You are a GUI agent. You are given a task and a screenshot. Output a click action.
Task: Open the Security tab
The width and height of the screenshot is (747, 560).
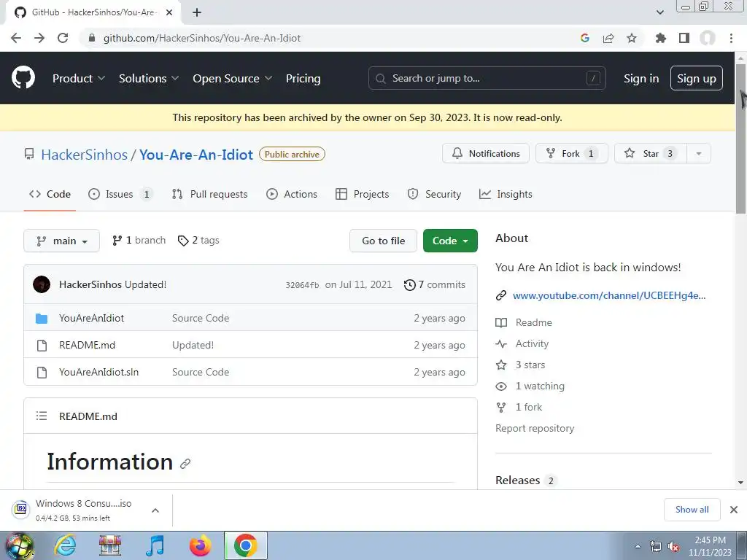(434, 194)
